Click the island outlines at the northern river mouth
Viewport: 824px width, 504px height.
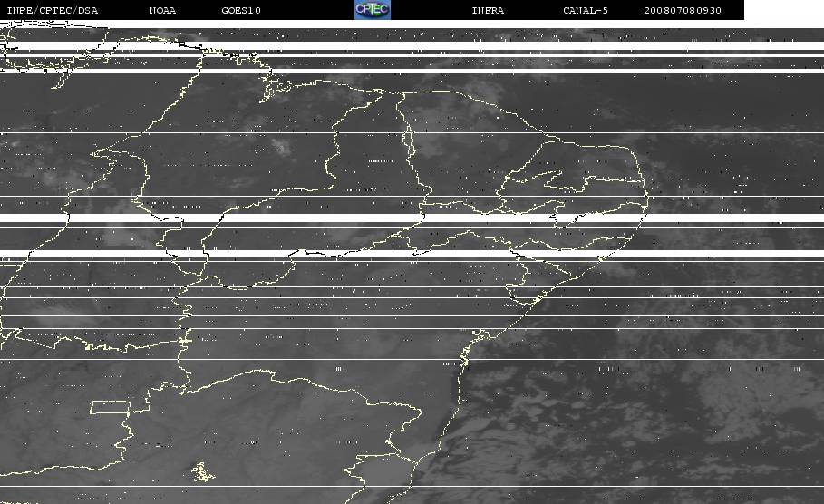276,90
